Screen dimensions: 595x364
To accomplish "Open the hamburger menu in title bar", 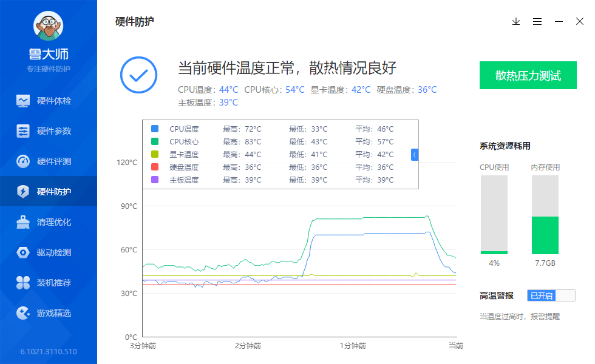I will (x=537, y=22).
